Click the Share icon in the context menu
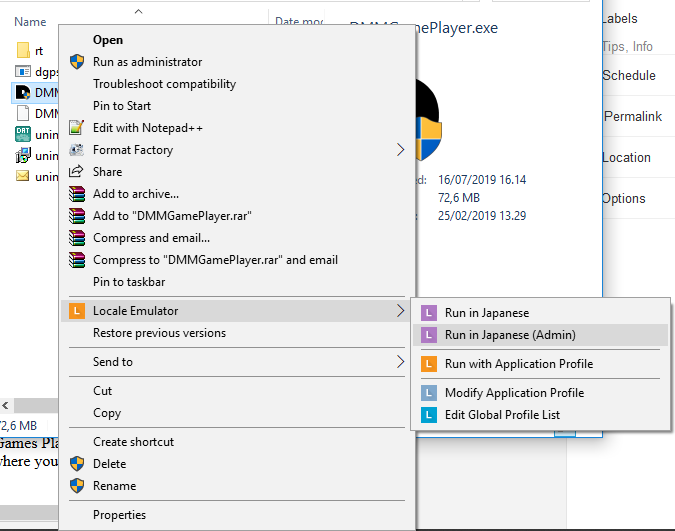Viewport: 675px width, 531px height. click(x=77, y=172)
